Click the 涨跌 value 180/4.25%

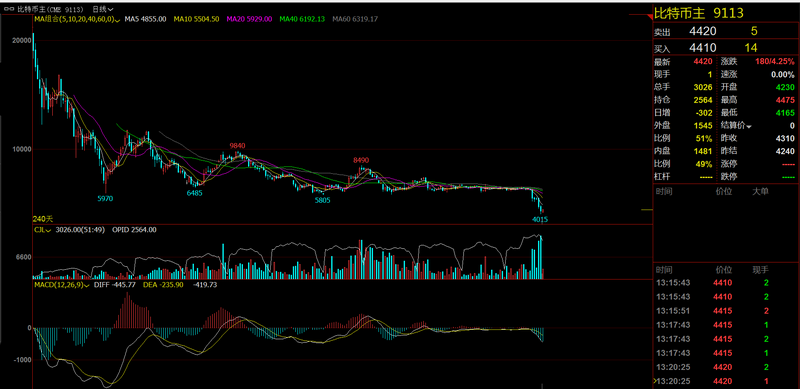pos(774,62)
